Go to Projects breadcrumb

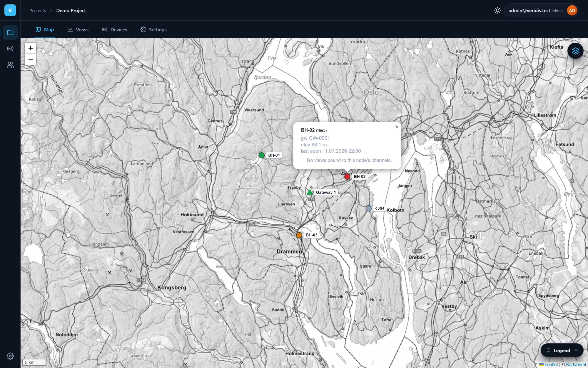pos(38,10)
